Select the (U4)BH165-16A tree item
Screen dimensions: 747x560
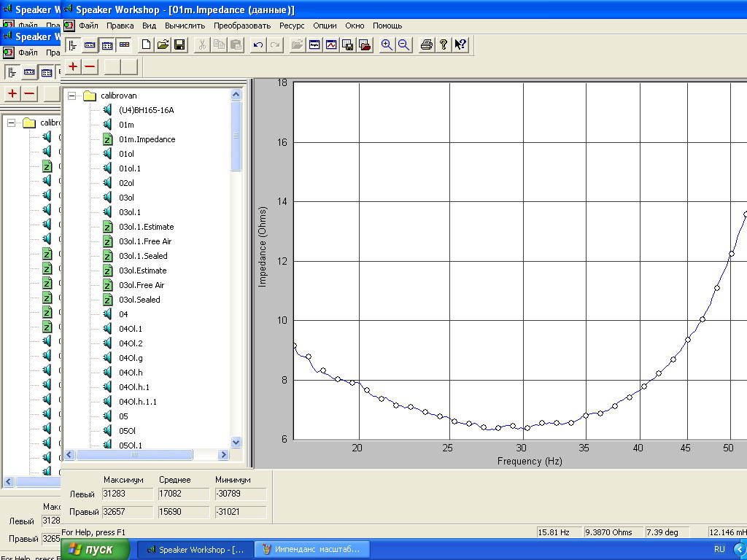146,110
